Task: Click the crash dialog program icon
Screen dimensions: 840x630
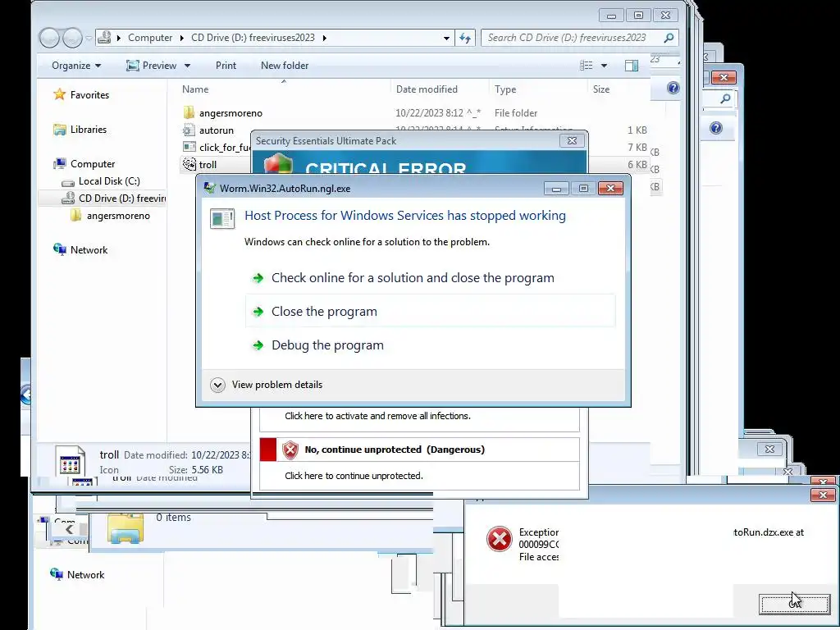Action: click(x=222, y=218)
